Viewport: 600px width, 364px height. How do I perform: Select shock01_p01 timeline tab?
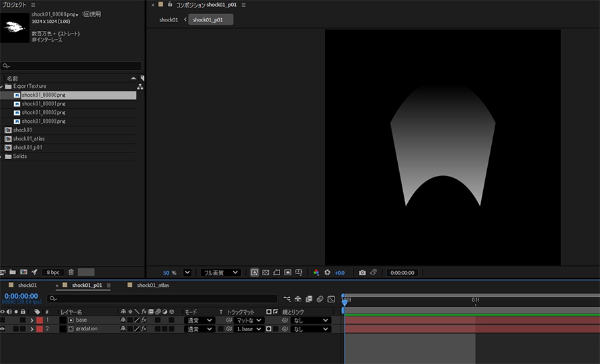click(87, 285)
